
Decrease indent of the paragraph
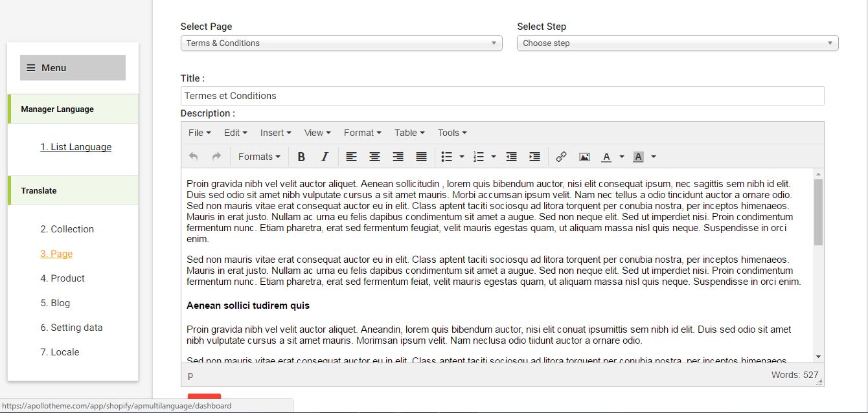pyautogui.click(x=511, y=157)
